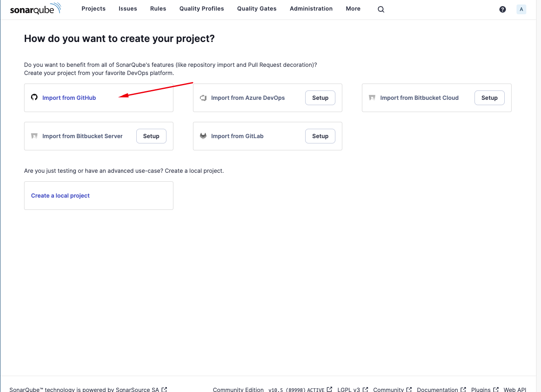
Task: Navigate to Quality Gates
Action: pos(257,9)
